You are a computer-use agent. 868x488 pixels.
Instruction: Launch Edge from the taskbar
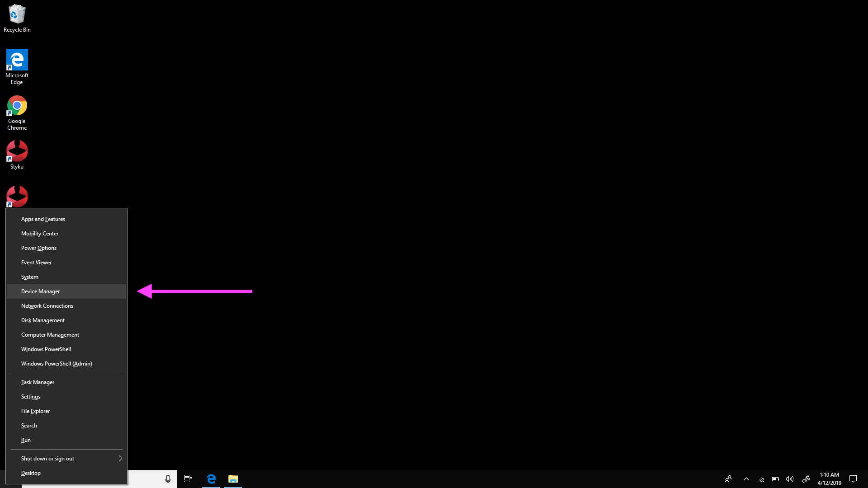point(211,479)
